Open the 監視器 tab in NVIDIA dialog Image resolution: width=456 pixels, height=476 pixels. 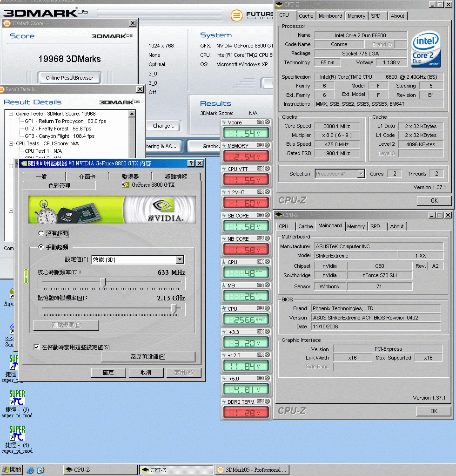tap(130, 177)
